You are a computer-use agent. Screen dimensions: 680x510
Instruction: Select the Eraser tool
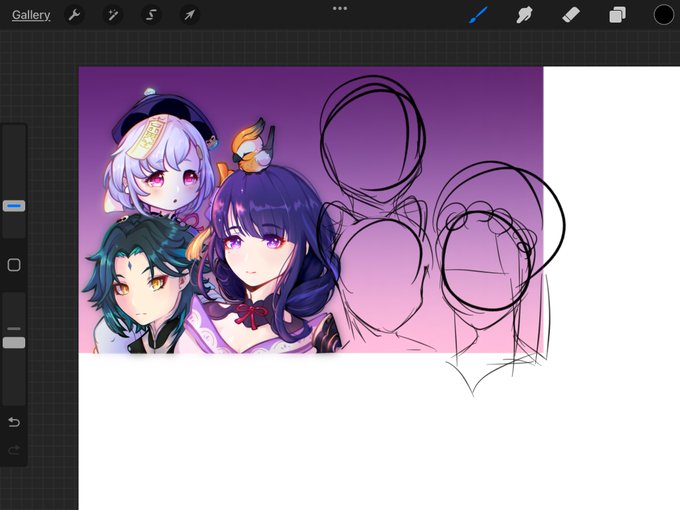pyautogui.click(x=571, y=15)
